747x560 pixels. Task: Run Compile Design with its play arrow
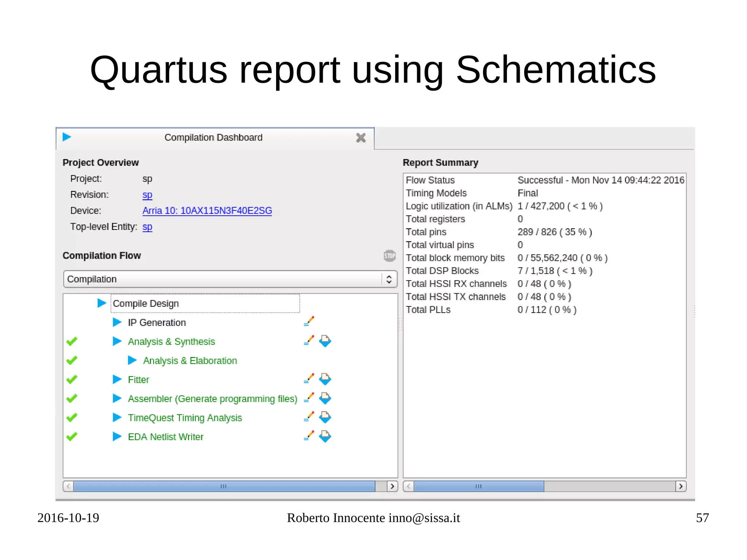click(102, 303)
